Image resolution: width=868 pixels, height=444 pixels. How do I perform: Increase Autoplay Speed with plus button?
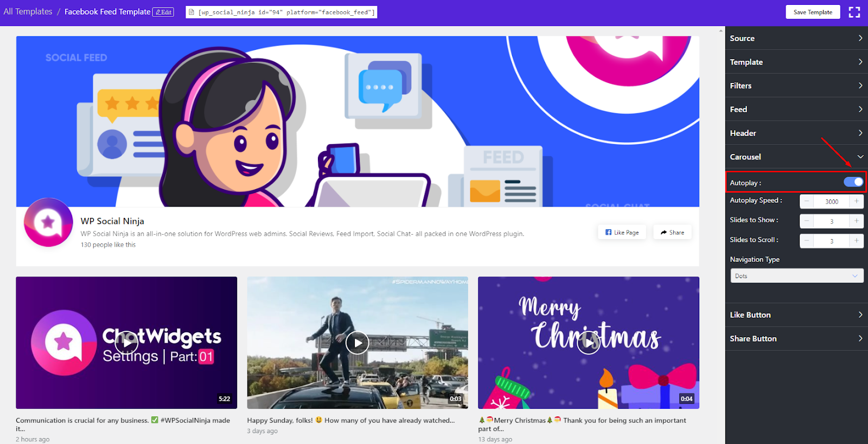tap(857, 201)
